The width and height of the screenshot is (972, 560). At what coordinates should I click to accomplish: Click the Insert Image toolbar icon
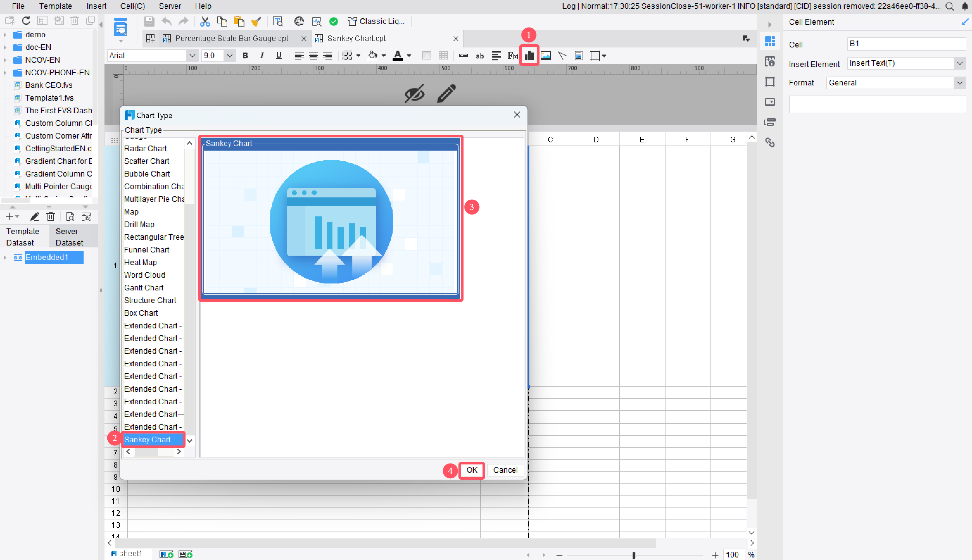tap(545, 56)
